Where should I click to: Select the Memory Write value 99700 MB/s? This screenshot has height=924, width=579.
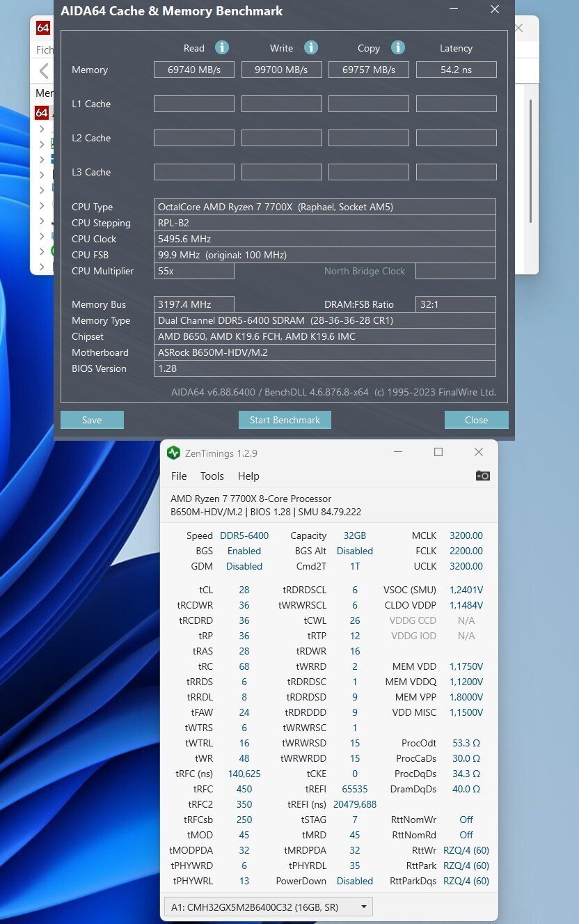(x=282, y=70)
